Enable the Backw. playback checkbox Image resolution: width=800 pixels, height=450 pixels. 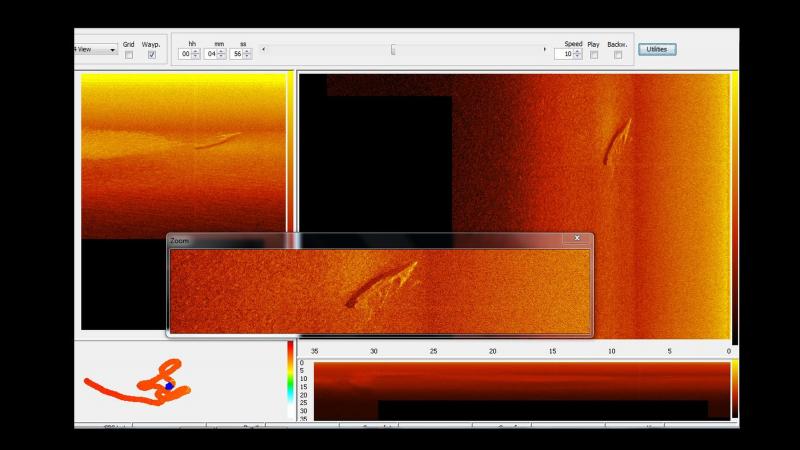pos(618,55)
